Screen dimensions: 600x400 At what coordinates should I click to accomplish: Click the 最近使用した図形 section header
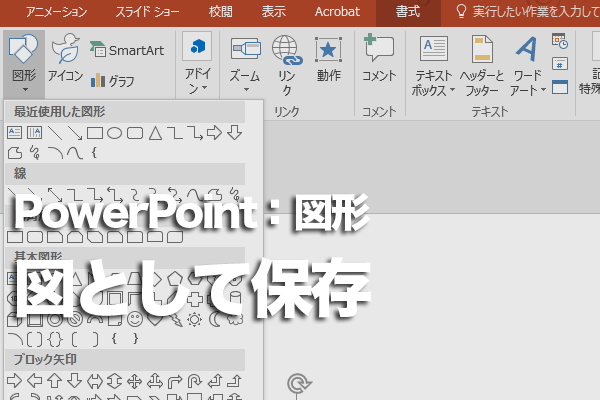coord(125,112)
